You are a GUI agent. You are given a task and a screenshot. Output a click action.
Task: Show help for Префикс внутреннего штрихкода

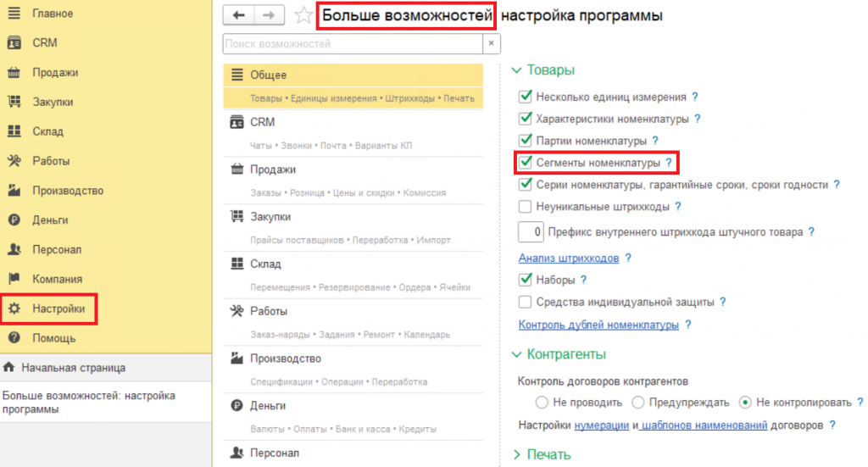pyautogui.click(x=811, y=232)
